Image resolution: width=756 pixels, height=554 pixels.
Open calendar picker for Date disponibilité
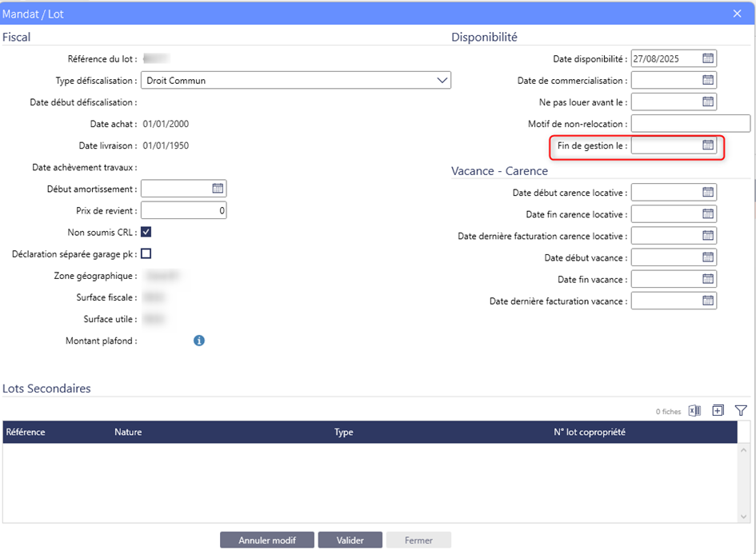(707, 58)
